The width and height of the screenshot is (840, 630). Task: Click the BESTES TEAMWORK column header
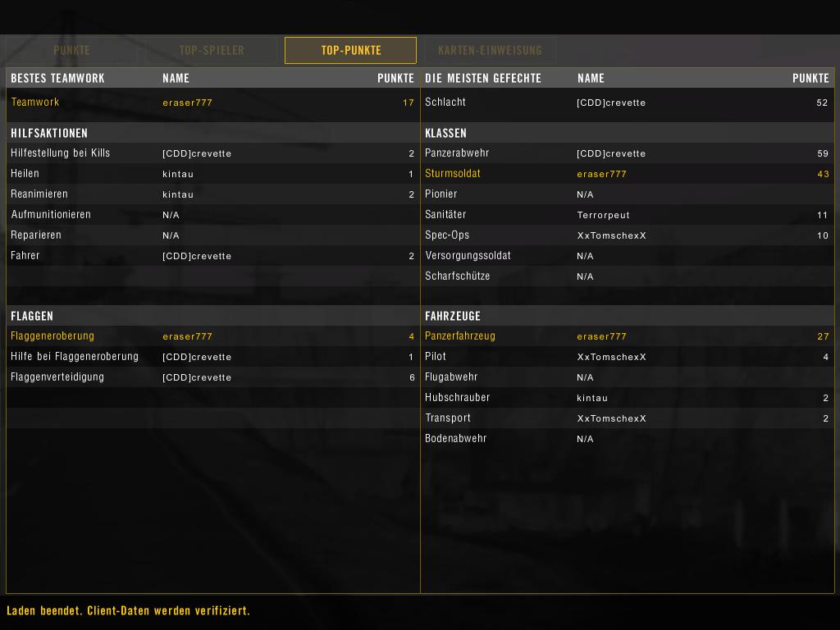[57, 78]
